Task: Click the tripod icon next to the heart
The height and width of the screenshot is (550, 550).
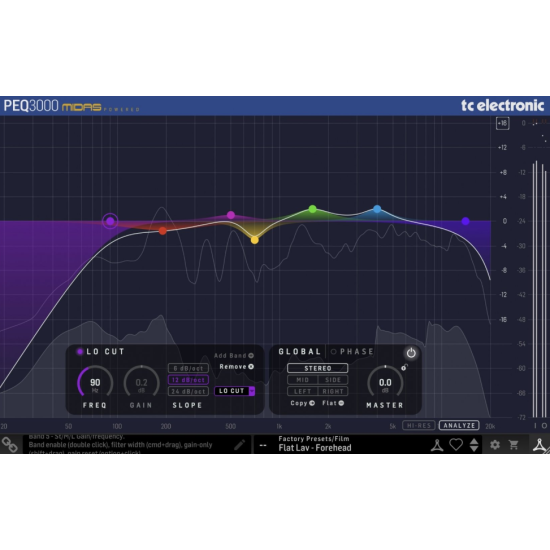Action: pos(437,445)
